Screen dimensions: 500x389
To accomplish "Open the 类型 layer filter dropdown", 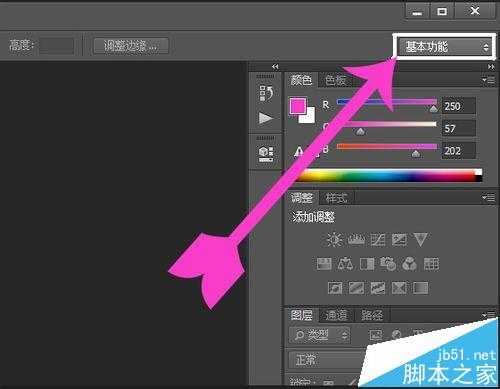I will click(x=320, y=335).
